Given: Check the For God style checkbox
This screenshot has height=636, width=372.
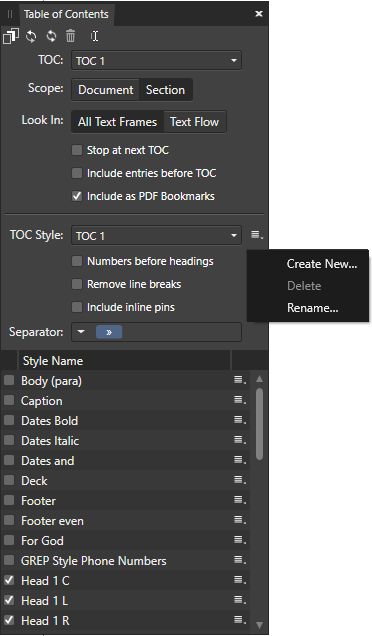Looking at the screenshot, I should tap(9, 540).
